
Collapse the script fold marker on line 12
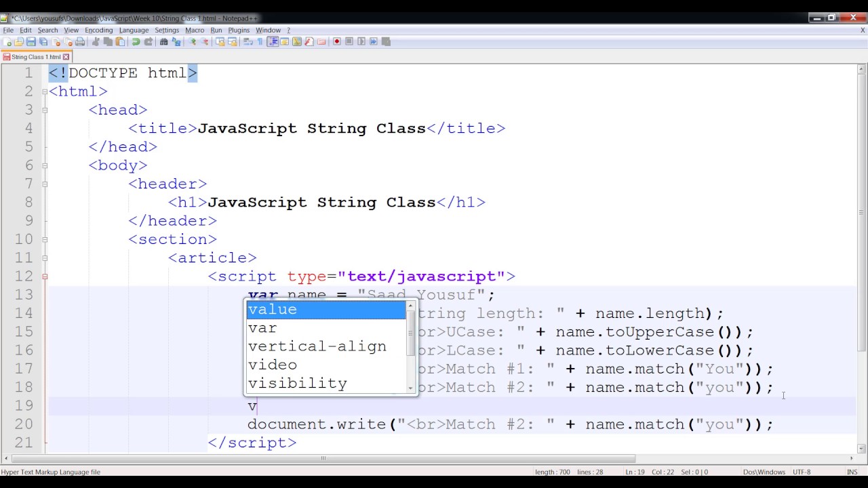[x=45, y=277]
